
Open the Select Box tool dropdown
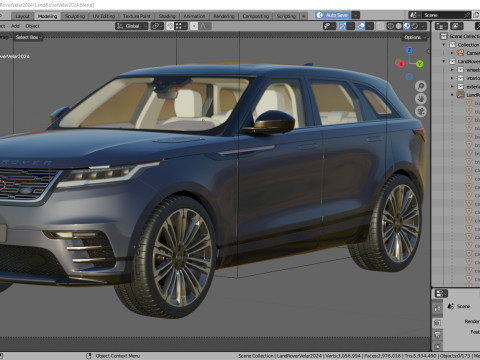coord(29,37)
